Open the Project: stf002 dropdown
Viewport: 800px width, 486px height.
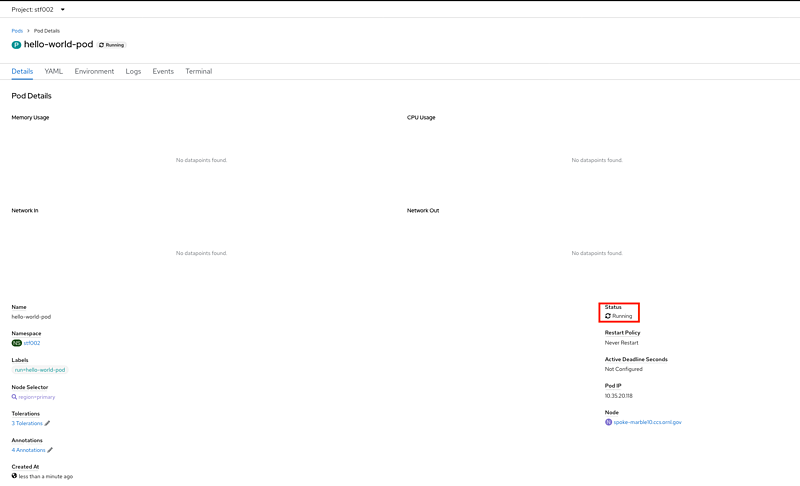click(38, 9)
